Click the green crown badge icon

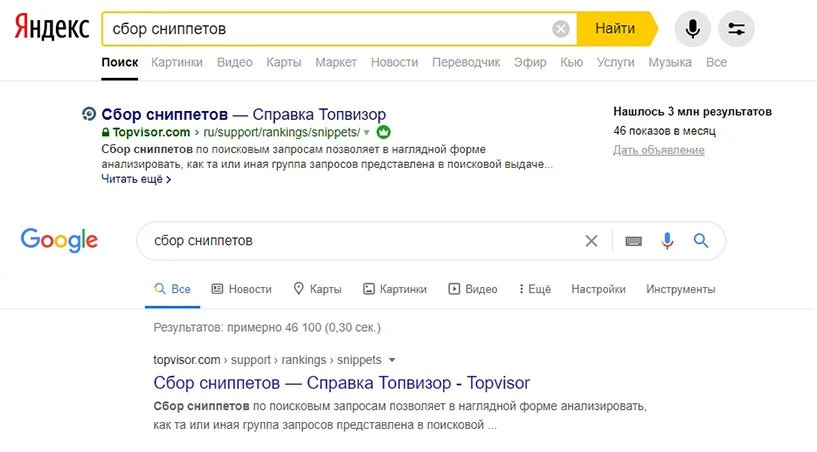click(x=383, y=132)
